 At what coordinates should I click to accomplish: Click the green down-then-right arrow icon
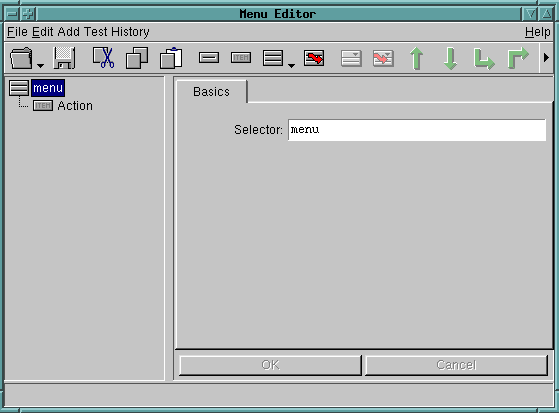[484, 59]
